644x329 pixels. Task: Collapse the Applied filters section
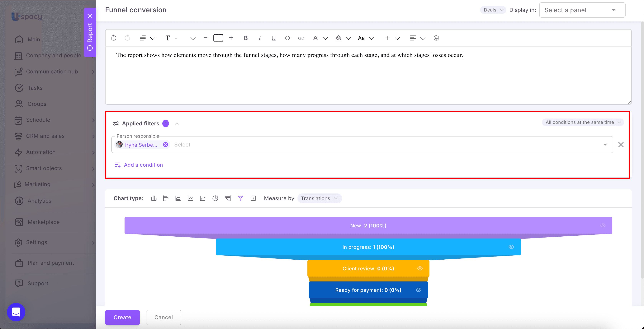click(177, 123)
